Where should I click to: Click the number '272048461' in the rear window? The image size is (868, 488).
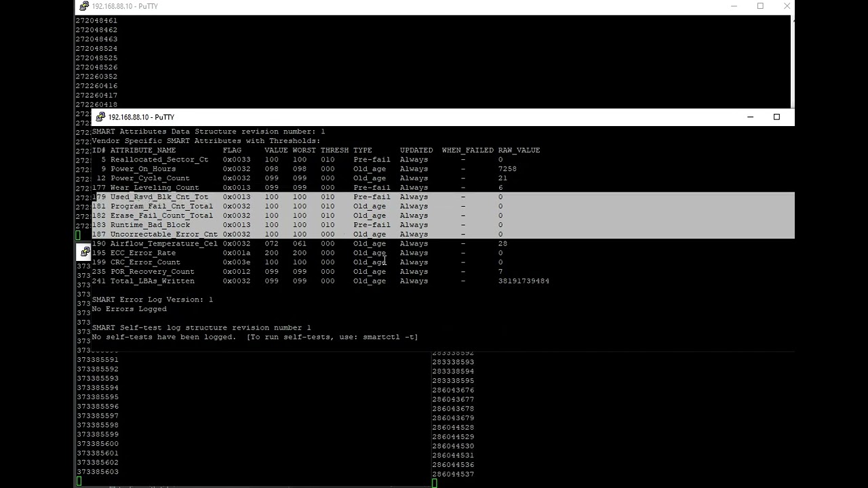(96, 20)
